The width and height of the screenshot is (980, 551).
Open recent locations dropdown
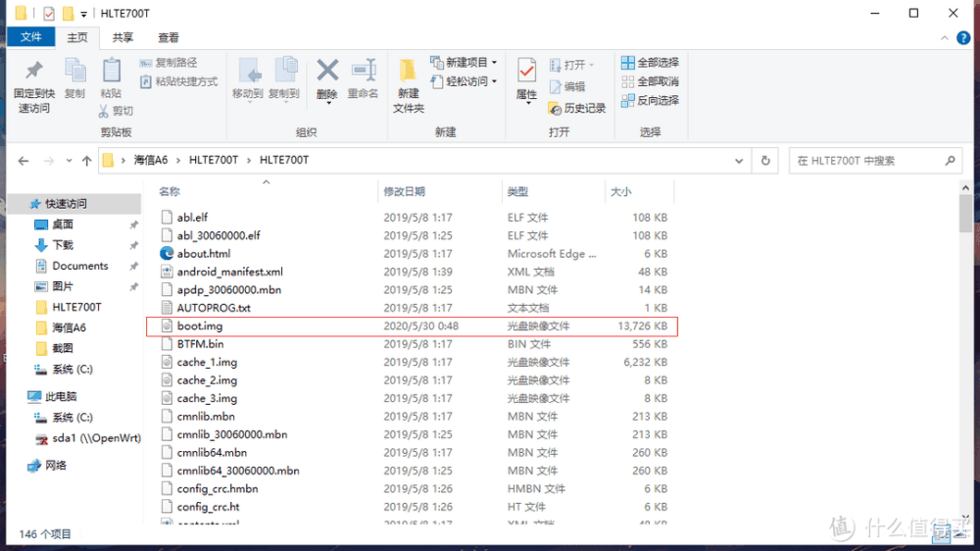click(69, 161)
